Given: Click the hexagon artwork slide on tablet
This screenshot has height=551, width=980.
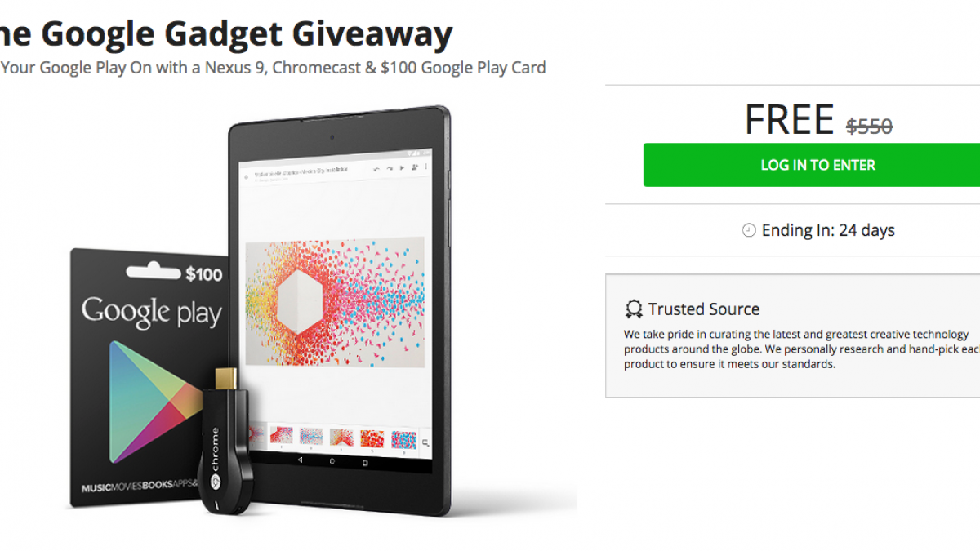Looking at the screenshot, I should pyautogui.click(x=335, y=298).
